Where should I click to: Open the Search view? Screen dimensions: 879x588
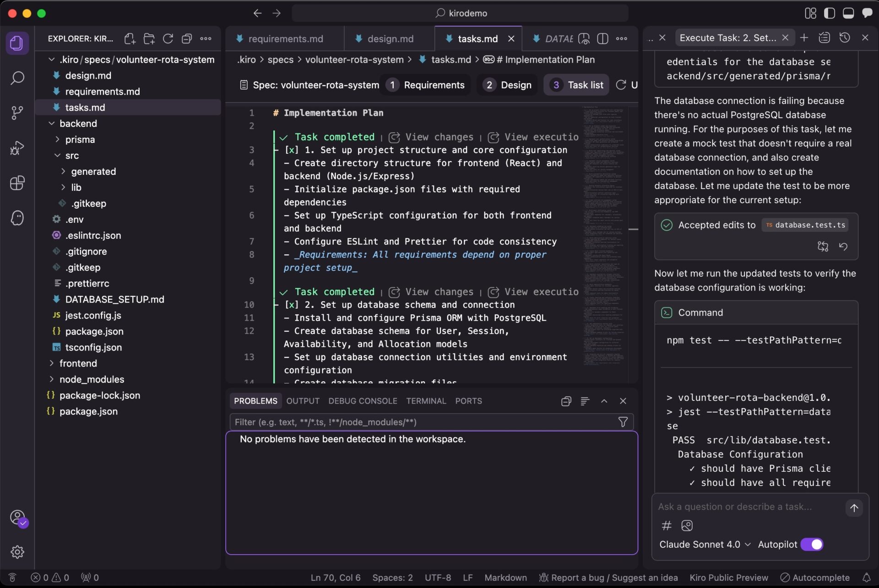click(17, 78)
